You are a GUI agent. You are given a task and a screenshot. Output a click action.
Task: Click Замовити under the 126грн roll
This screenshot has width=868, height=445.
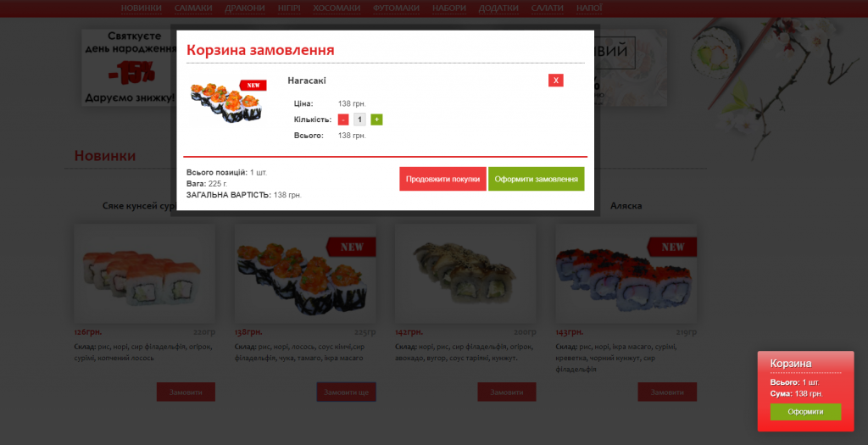coord(186,392)
